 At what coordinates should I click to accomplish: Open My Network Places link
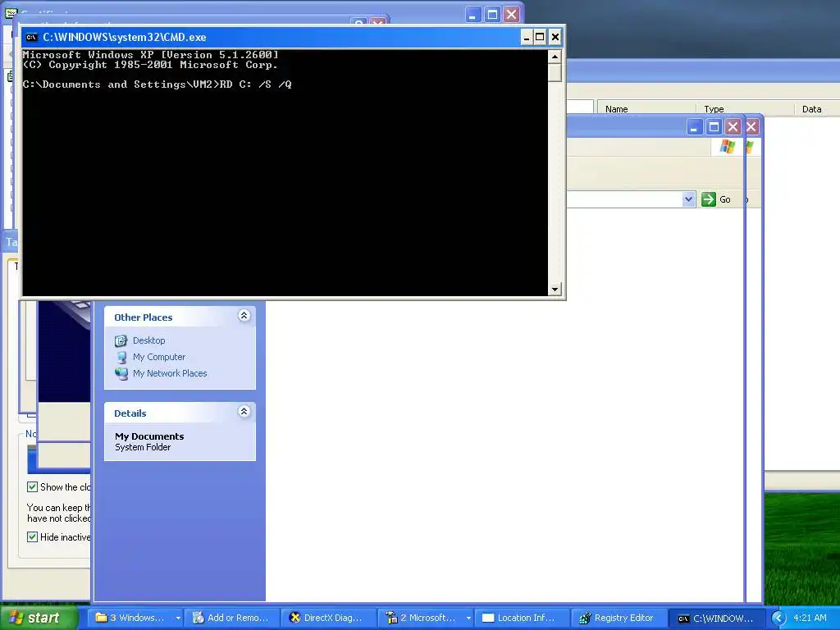[x=170, y=373]
